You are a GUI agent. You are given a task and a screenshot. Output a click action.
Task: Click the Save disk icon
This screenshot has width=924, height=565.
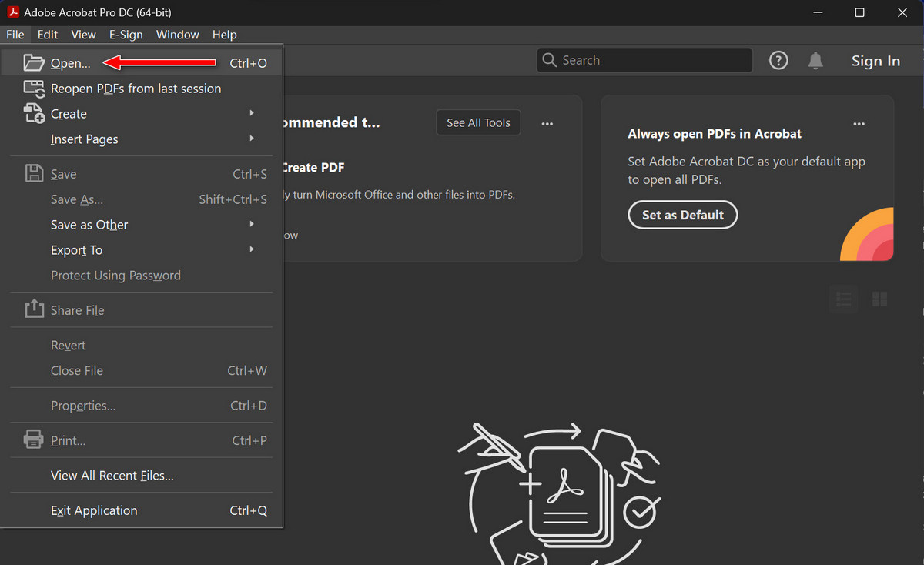[34, 173]
